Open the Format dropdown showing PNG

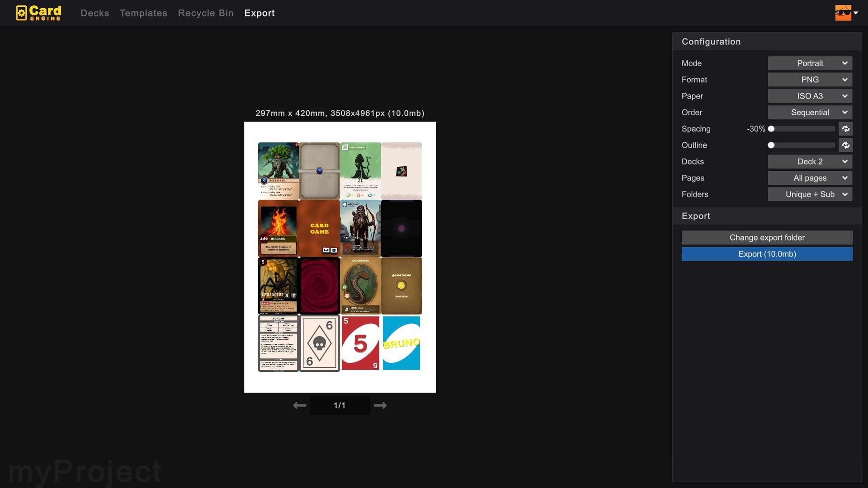pos(810,80)
